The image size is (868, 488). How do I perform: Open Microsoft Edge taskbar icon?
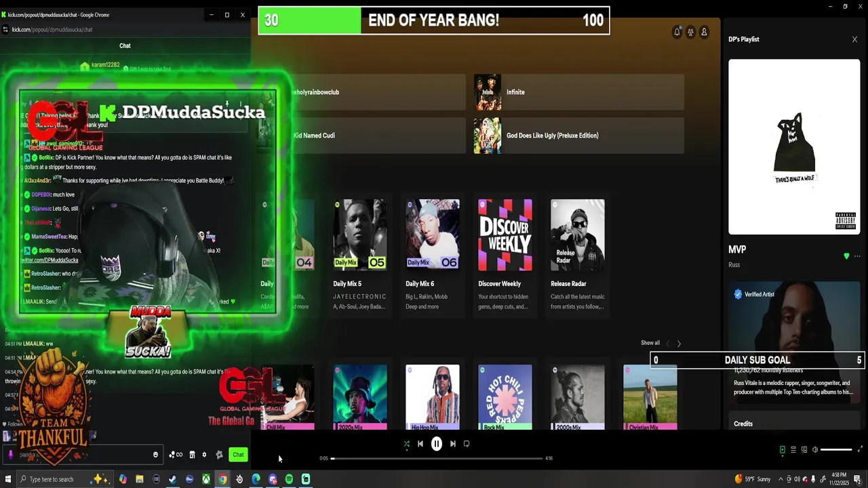(x=256, y=479)
